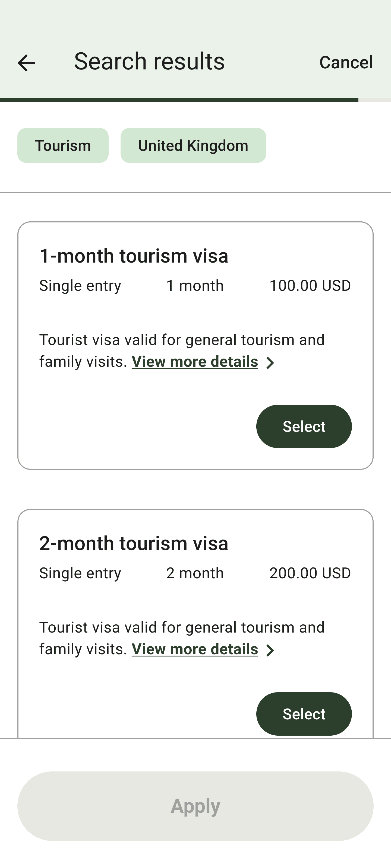Open the 1-month tourism visa card title
The image size is (391, 868).
[x=134, y=256]
